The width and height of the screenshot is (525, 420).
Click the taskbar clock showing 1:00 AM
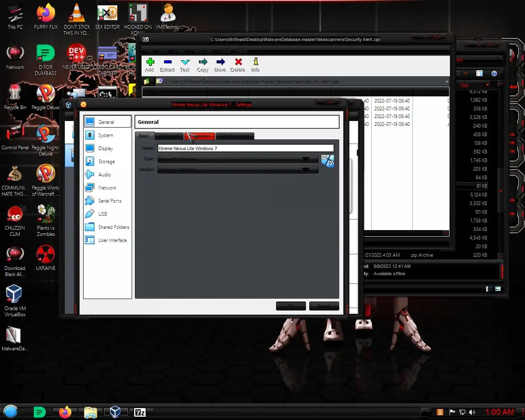pos(500,412)
